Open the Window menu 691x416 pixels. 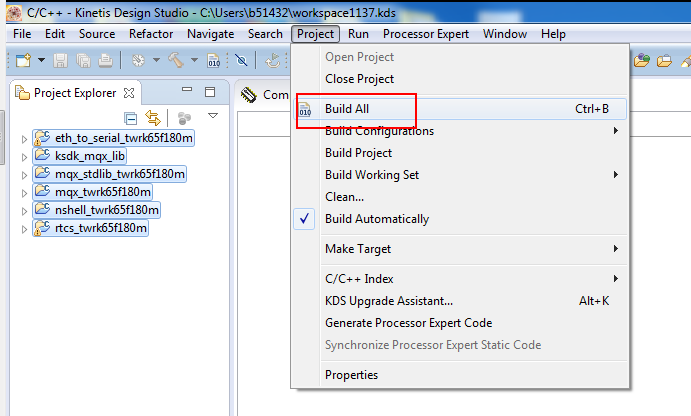pos(505,34)
